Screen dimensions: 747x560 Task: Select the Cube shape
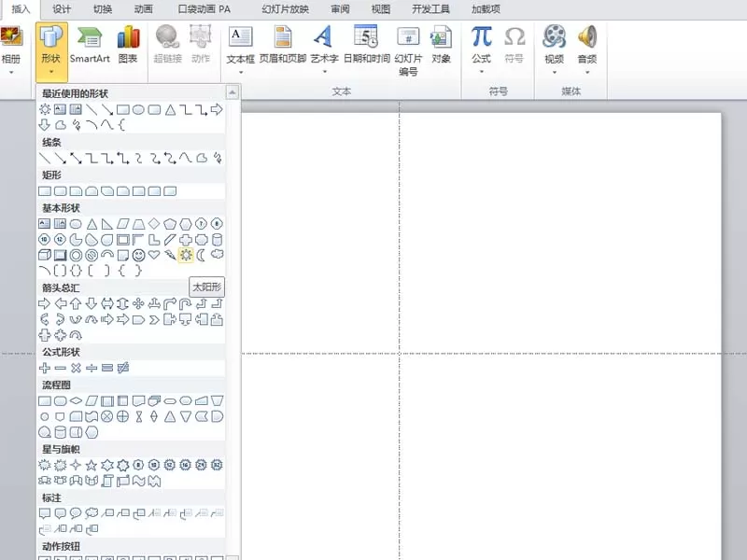pos(44,255)
